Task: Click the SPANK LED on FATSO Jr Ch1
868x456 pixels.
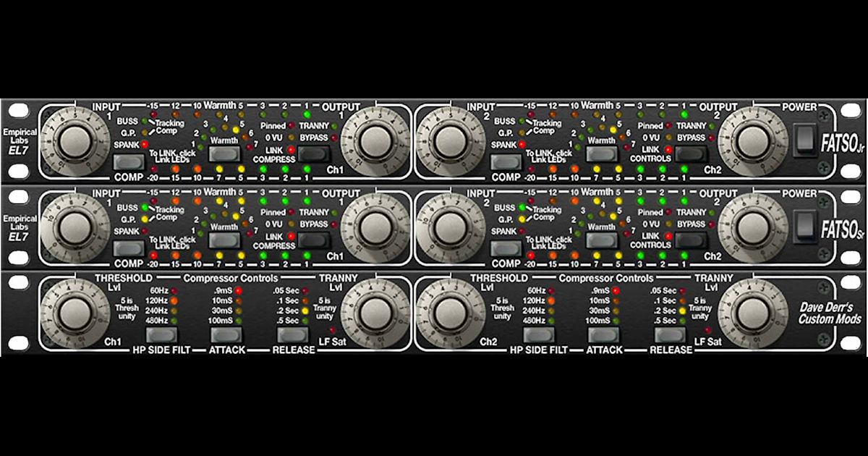Action: coord(145,145)
